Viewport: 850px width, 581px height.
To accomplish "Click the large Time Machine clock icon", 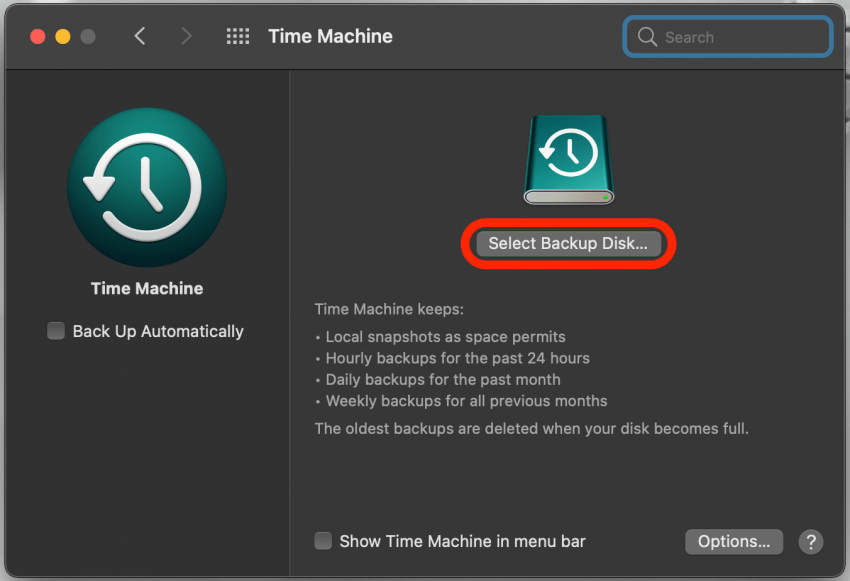I will coord(147,187).
